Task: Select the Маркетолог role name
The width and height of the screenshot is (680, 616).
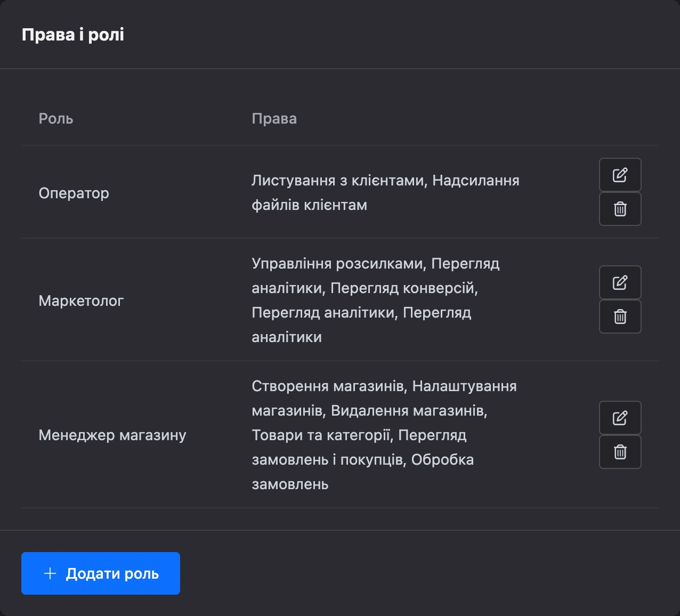Action: (x=81, y=301)
